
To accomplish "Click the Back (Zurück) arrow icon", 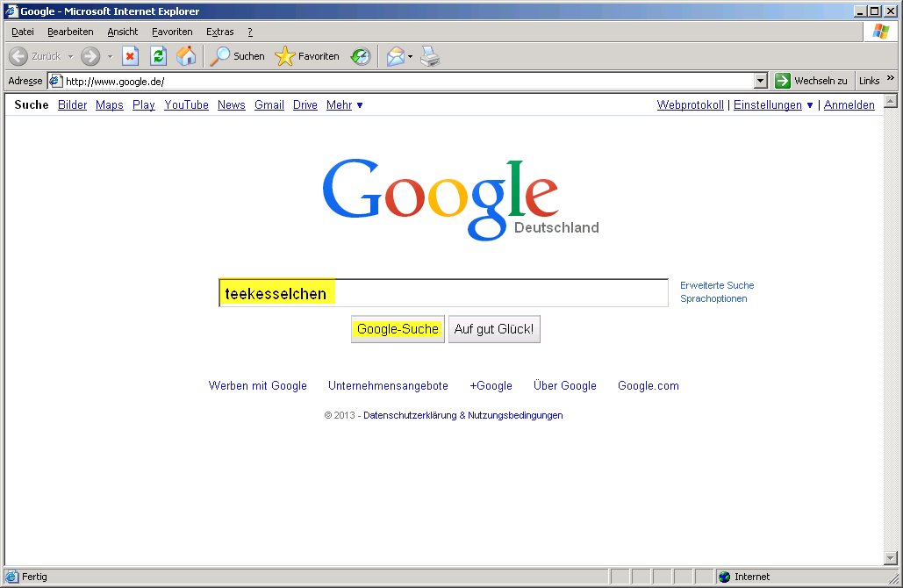I will pyautogui.click(x=18, y=56).
